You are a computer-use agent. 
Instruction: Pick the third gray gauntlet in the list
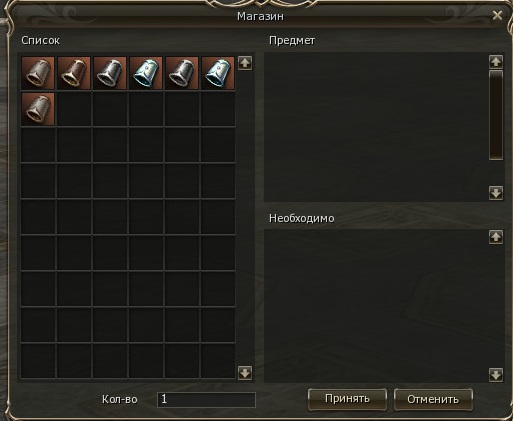pos(110,73)
